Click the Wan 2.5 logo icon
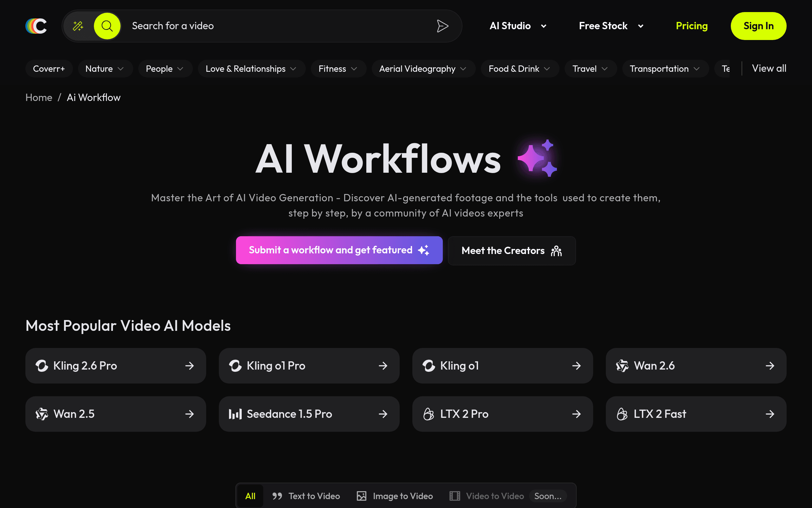Viewport: 812px width, 508px height. pyautogui.click(x=42, y=414)
